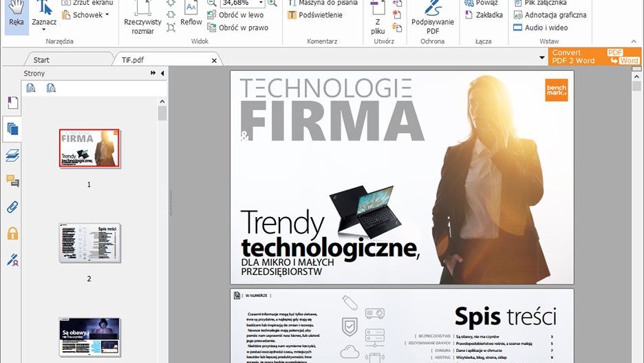Image resolution: width=644 pixels, height=363 pixels.
Task: Click the Trendy technologiczne cover headline
Action: click(330, 236)
